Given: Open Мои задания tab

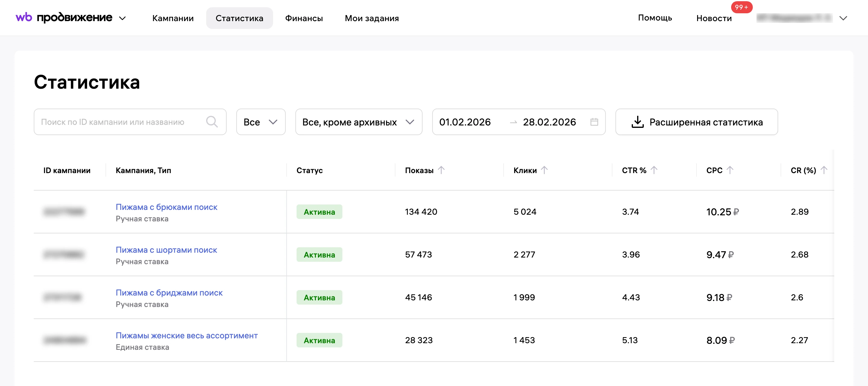Looking at the screenshot, I should click(x=371, y=18).
